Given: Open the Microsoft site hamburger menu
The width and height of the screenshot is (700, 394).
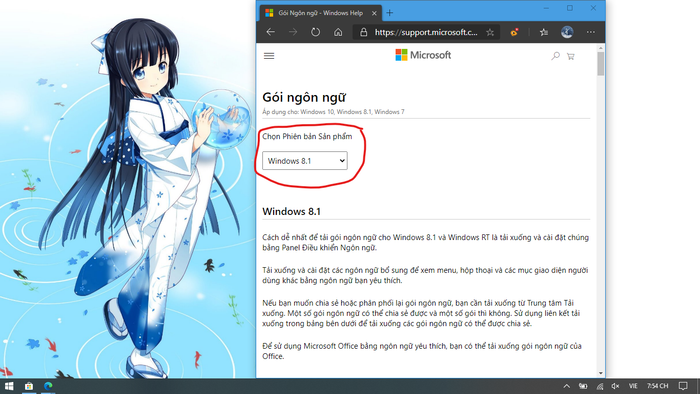Looking at the screenshot, I should 269,56.
